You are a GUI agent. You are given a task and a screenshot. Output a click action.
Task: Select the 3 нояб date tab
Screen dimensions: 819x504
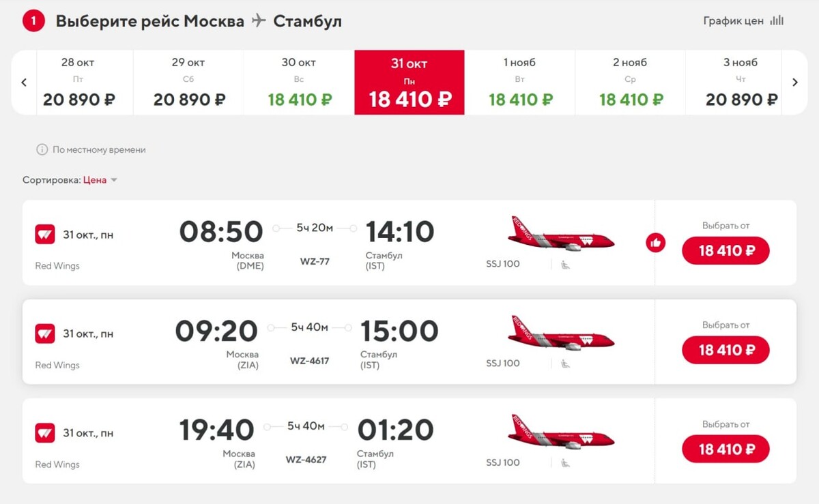pyautogui.click(x=741, y=83)
